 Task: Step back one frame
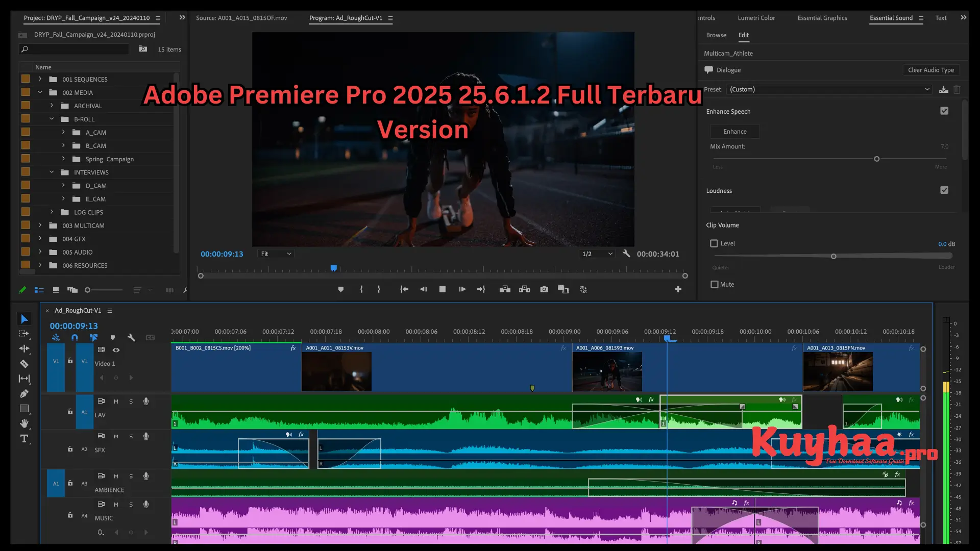[x=423, y=289]
